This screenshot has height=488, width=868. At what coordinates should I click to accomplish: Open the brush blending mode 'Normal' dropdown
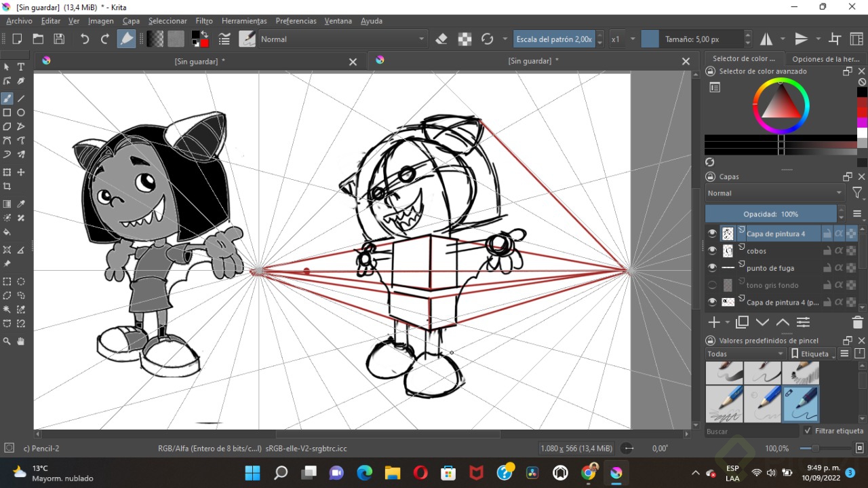(342, 39)
